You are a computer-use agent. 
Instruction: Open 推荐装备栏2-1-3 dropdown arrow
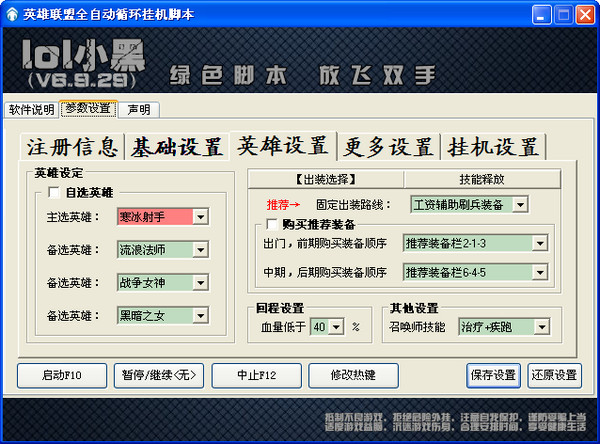[x=540, y=243]
